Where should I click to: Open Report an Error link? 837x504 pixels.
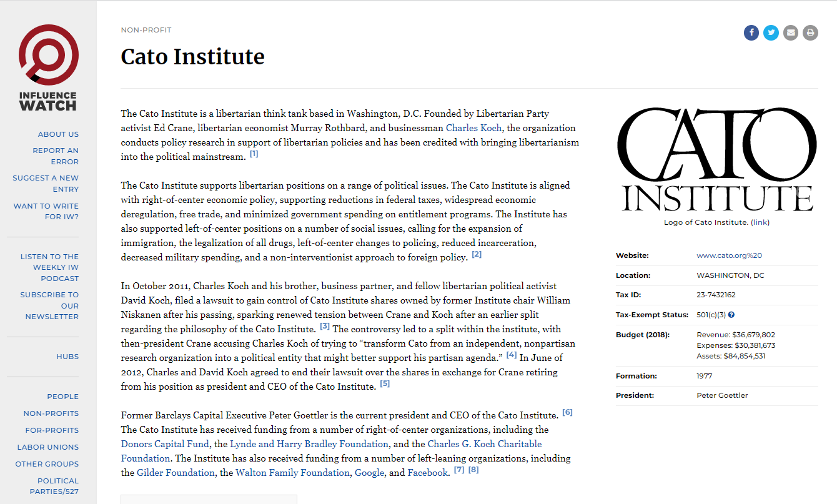[x=56, y=156]
